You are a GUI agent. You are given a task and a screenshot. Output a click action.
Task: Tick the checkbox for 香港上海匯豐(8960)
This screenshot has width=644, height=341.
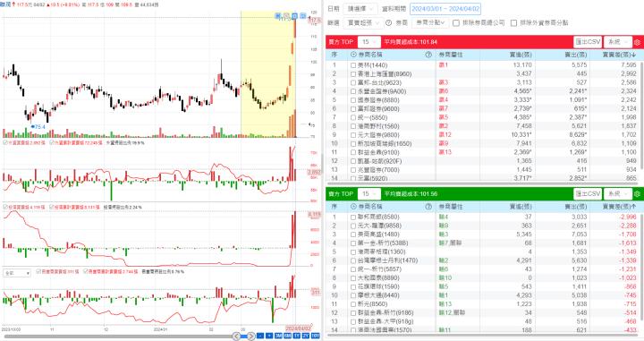[x=353, y=74]
